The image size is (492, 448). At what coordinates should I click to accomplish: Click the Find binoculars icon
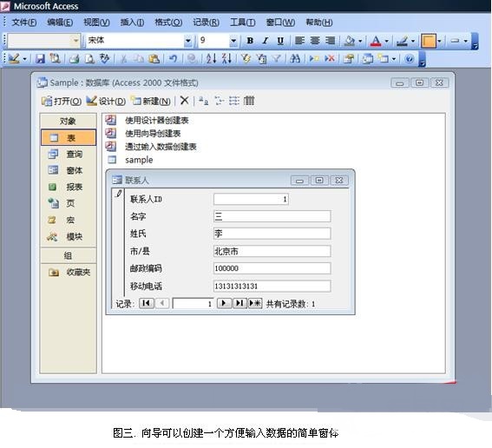295,59
